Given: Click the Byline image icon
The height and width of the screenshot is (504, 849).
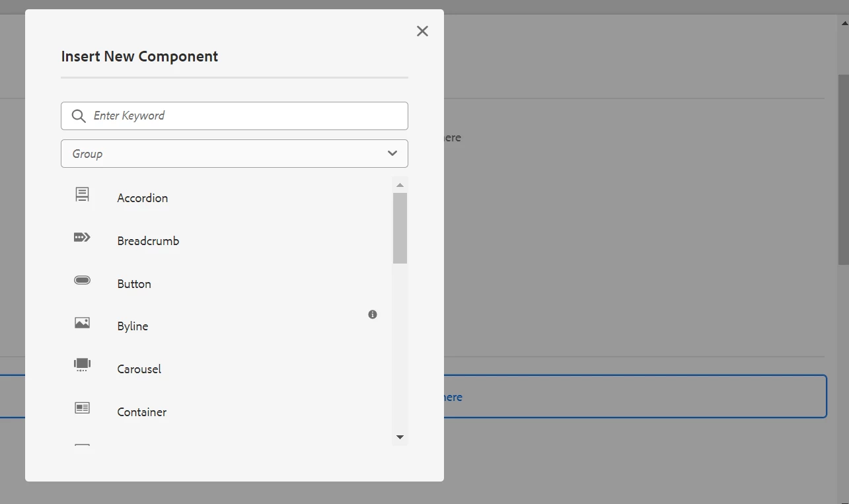Looking at the screenshot, I should coord(82,323).
